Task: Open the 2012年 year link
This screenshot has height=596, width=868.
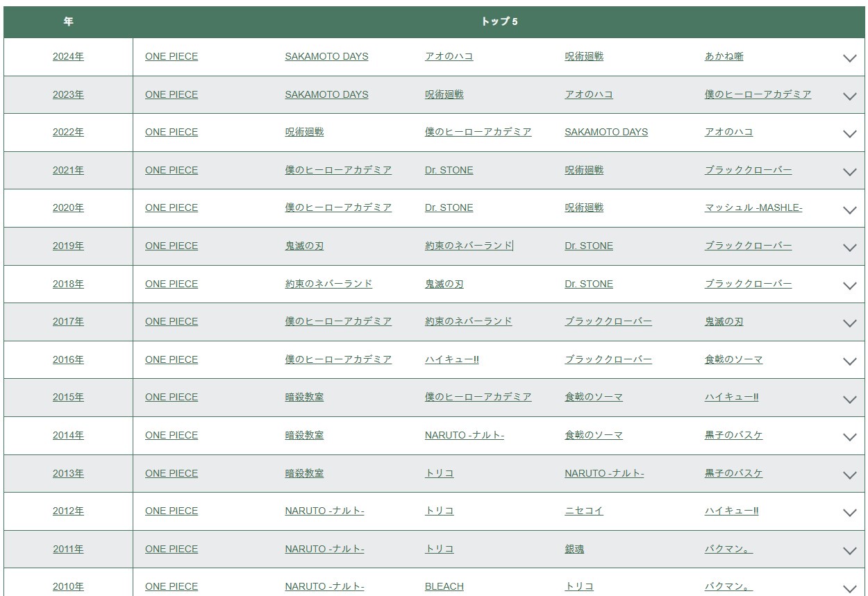Action: click(x=68, y=511)
